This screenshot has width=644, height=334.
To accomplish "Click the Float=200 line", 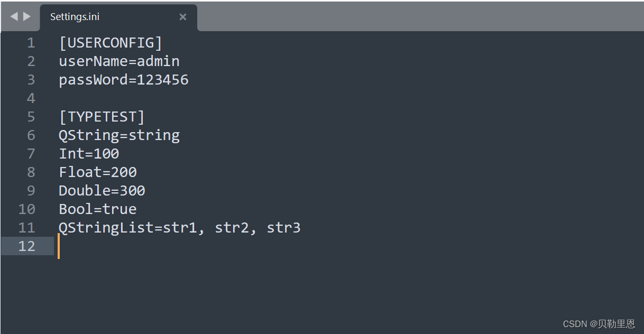I will [x=97, y=172].
